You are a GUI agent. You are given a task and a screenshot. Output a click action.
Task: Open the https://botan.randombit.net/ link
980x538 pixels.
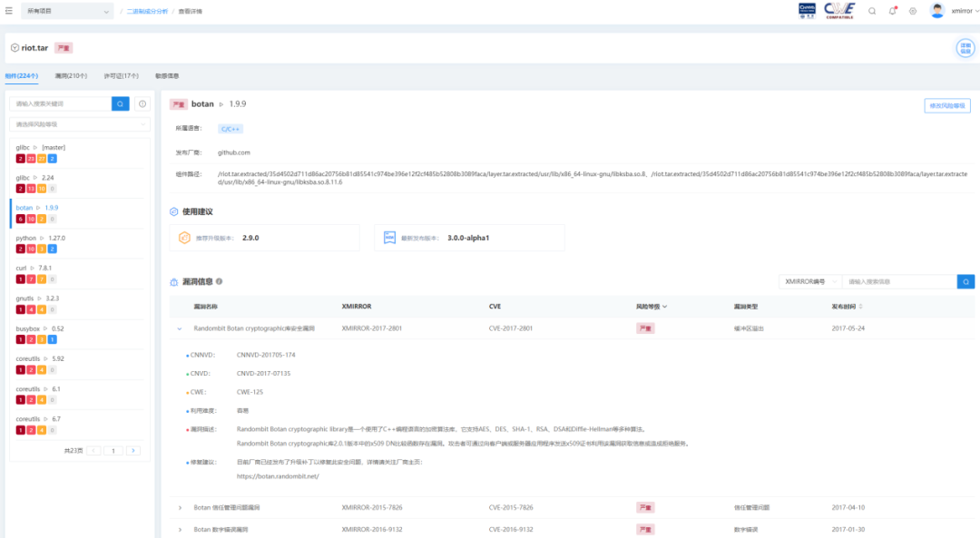pyautogui.click(x=278, y=476)
